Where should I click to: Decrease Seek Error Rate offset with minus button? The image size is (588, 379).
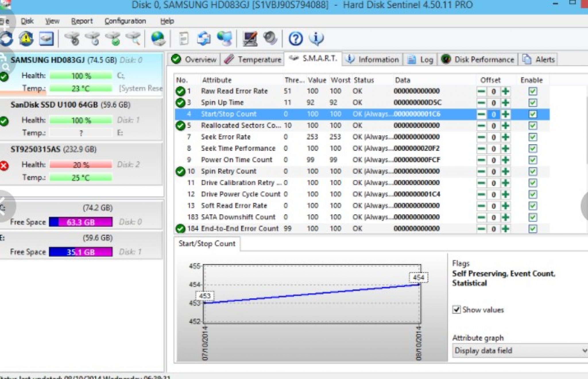tap(481, 137)
